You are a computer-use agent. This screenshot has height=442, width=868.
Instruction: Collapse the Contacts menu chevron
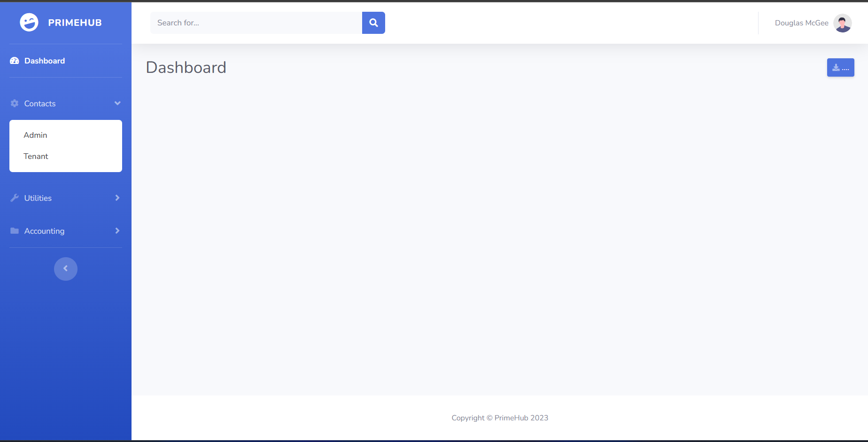pos(117,103)
